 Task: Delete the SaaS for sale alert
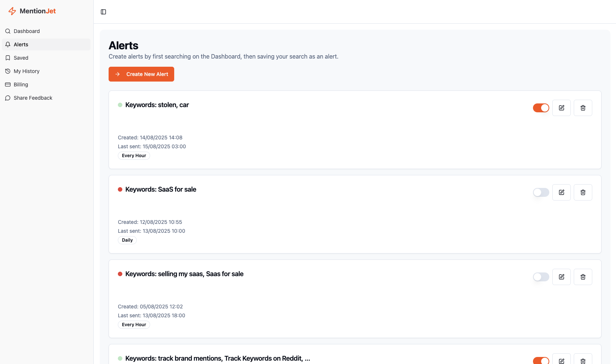[x=583, y=192]
